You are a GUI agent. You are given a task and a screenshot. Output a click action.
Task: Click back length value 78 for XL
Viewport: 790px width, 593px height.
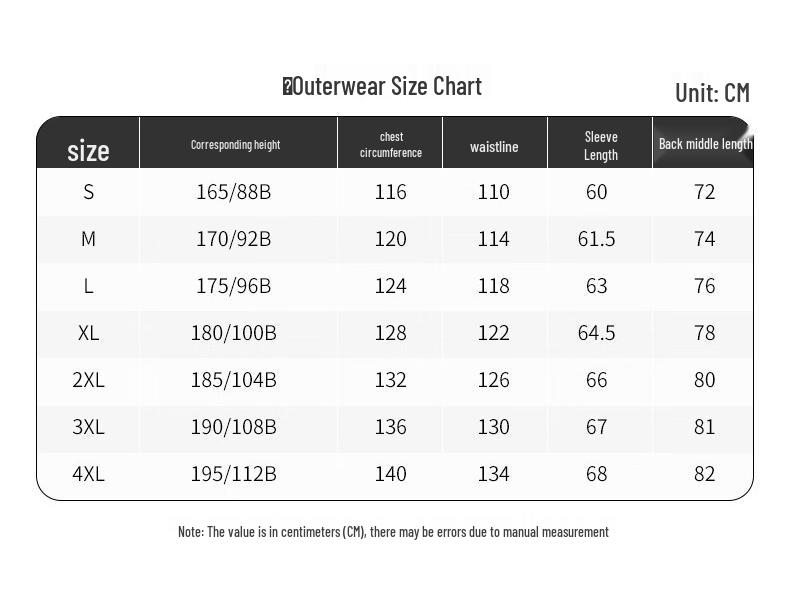(x=705, y=333)
